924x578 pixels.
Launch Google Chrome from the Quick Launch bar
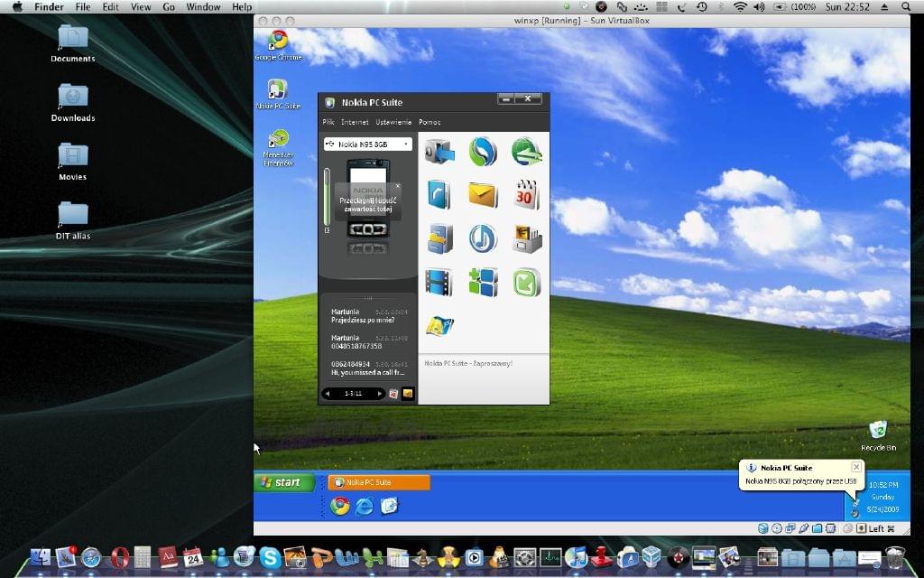[x=339, y=506]
